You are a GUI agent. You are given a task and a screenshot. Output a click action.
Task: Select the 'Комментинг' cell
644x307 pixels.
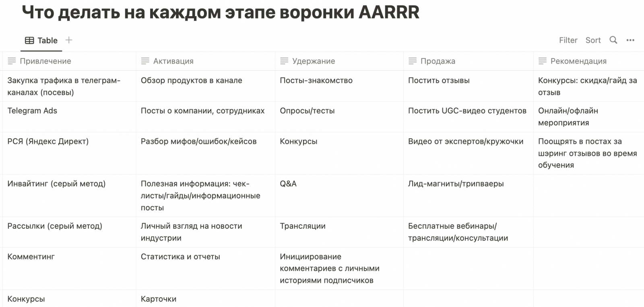tap(69, 268)
